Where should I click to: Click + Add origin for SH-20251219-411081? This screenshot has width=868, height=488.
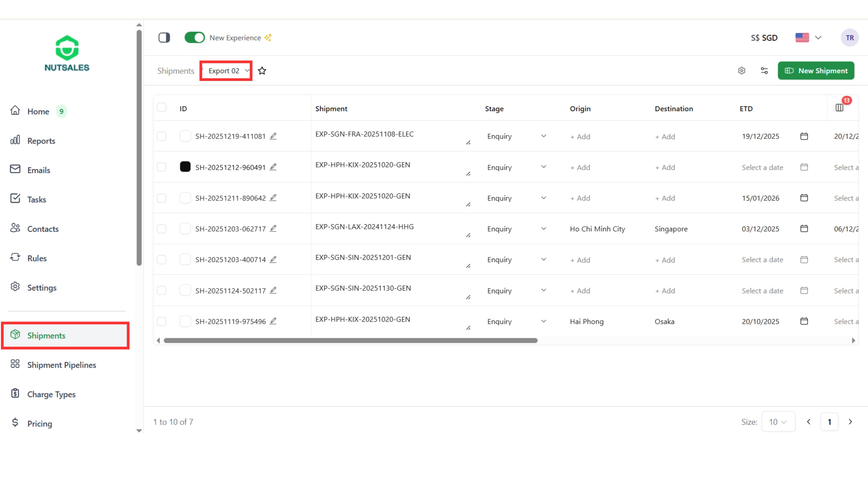coord(580,136)
